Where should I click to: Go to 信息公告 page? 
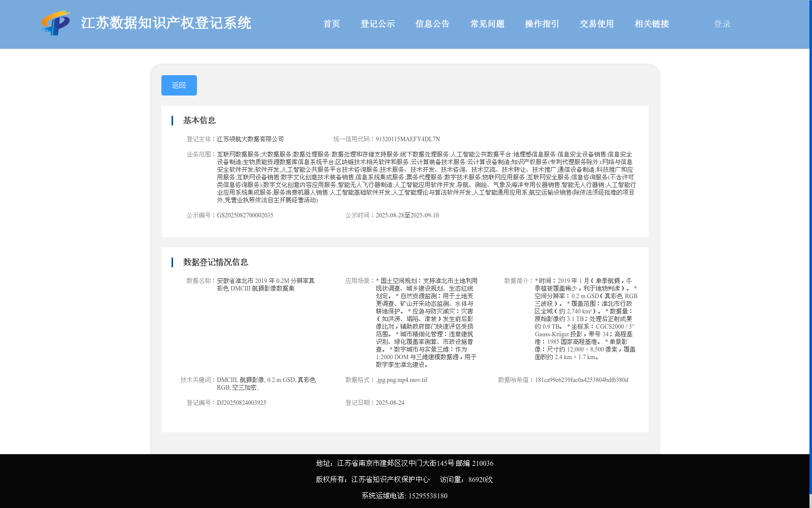click(432, 24)
